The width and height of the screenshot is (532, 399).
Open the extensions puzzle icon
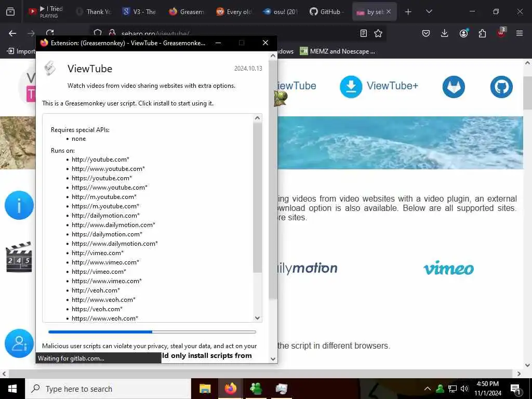click(482, 33)
